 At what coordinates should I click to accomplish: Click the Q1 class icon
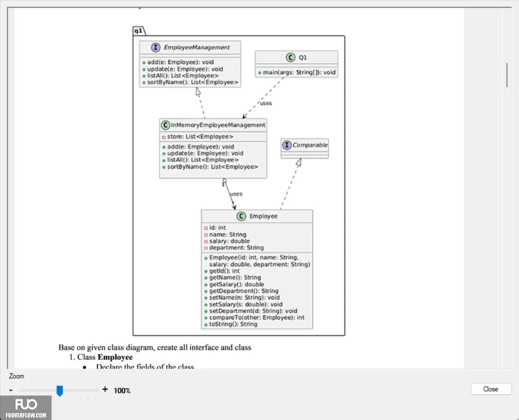(290, 57)
